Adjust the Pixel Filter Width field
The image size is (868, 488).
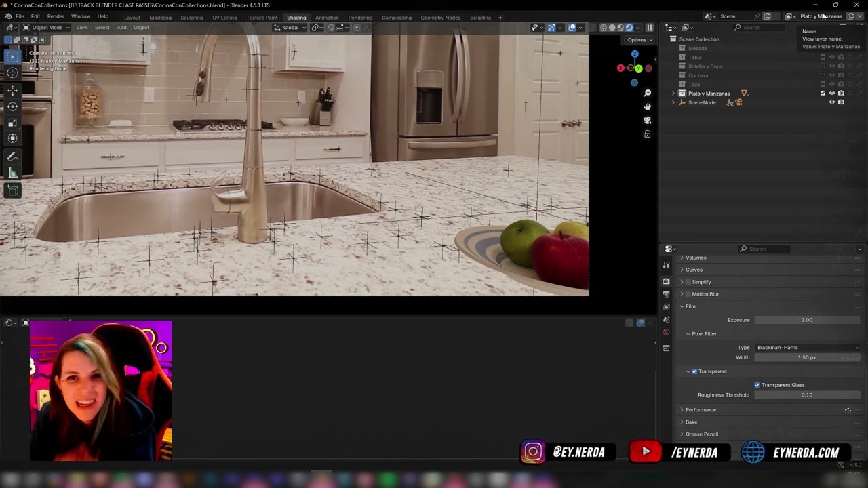tap(808, 357)
